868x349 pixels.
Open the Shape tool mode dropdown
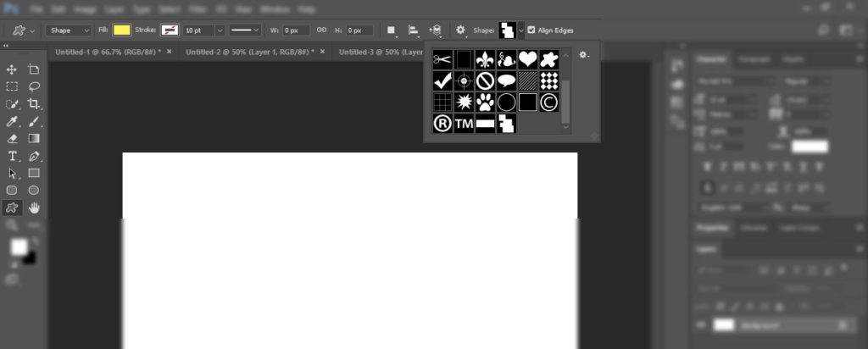[70, 30]
